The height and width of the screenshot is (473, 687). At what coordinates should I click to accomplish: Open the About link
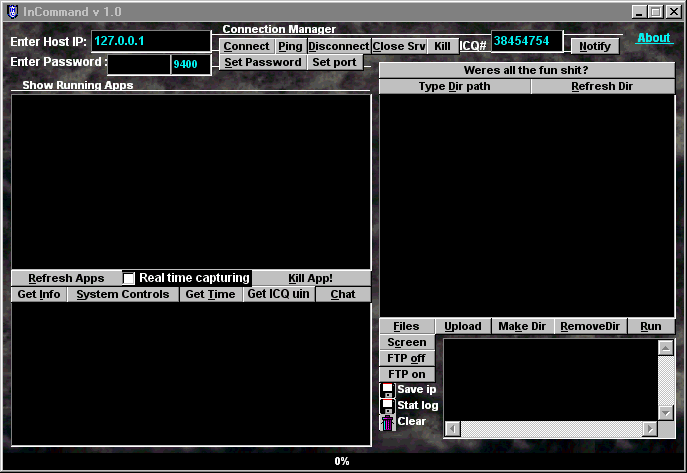coord(654,38)
